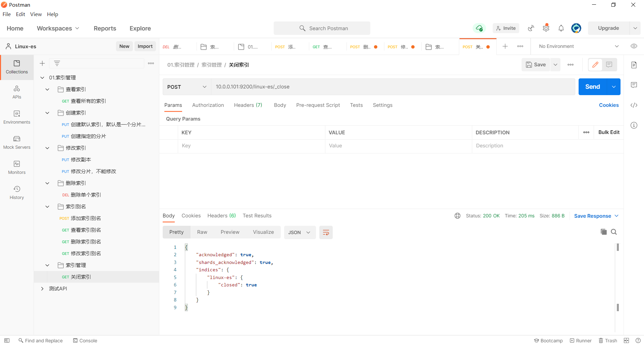Image resolution: width=644 pixels, height=345 pixels.
Task: Click the Search Postman box
Action: [x=322, y=28]
